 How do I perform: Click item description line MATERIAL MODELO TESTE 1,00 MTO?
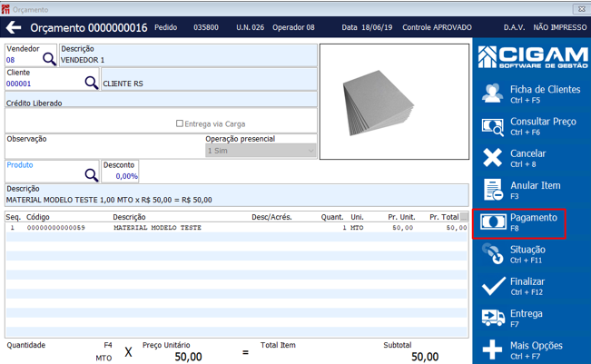(109, 200)
